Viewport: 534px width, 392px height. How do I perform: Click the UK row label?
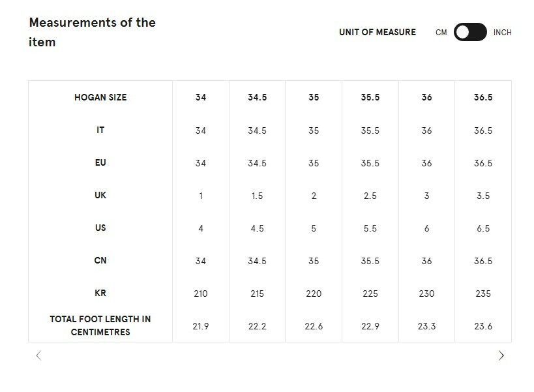(100, 195)
